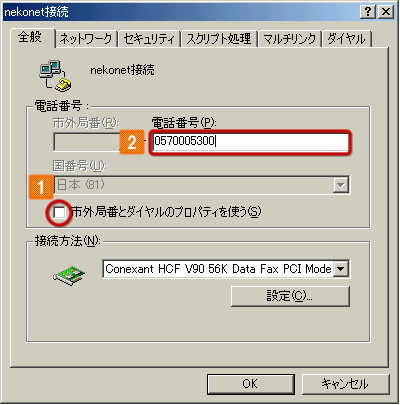Click the キャンセル button
This screenshot has height=405, width=400.
(x=345, y=384)
